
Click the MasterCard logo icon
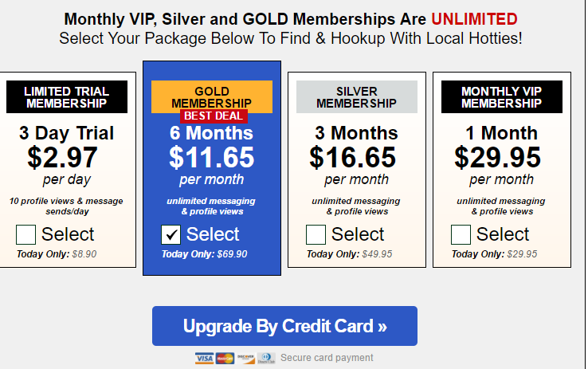225,358
